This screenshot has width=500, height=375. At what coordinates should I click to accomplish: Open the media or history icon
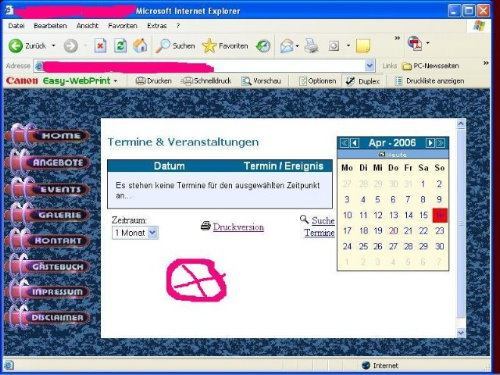[x=263, y=46]
